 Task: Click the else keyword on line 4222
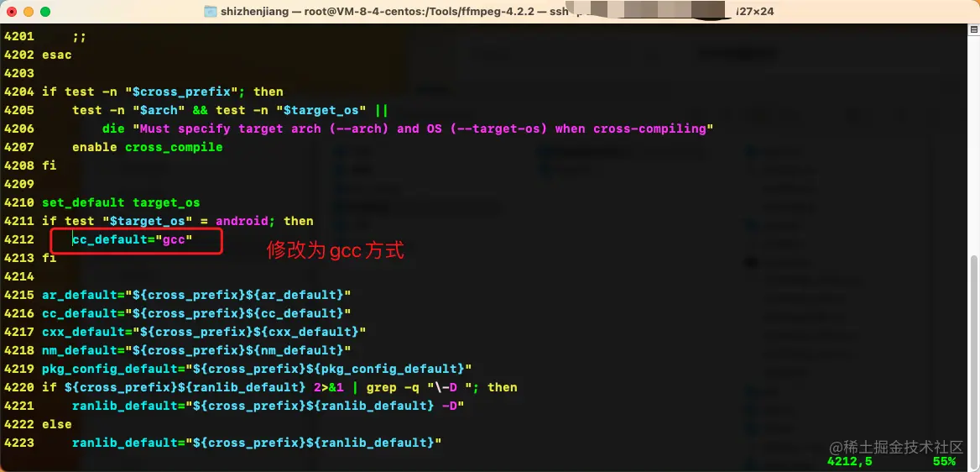pyautogui.click(x=57, y=424)
